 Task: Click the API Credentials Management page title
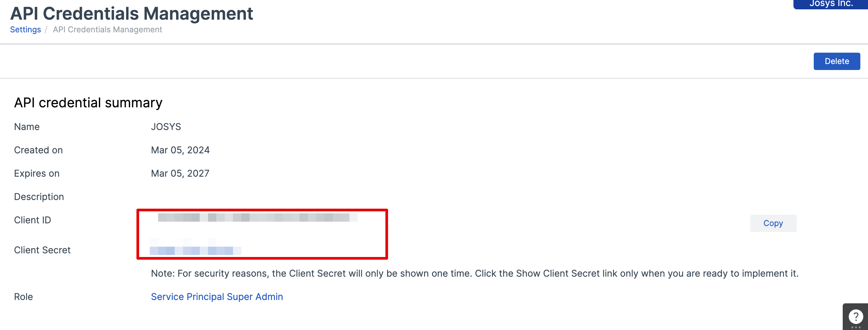[x=131, y=14]
